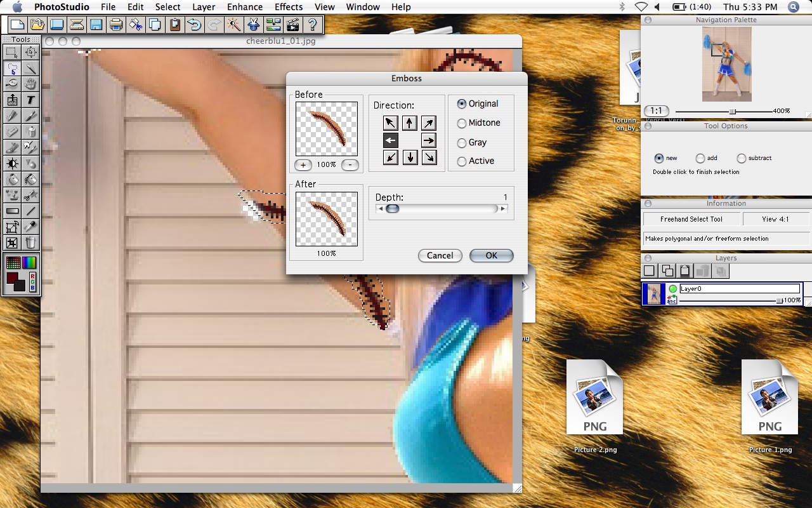Click the dark red foreground color swatch
The height and width of the screenshot is (508, 812).
pos(13,278)
